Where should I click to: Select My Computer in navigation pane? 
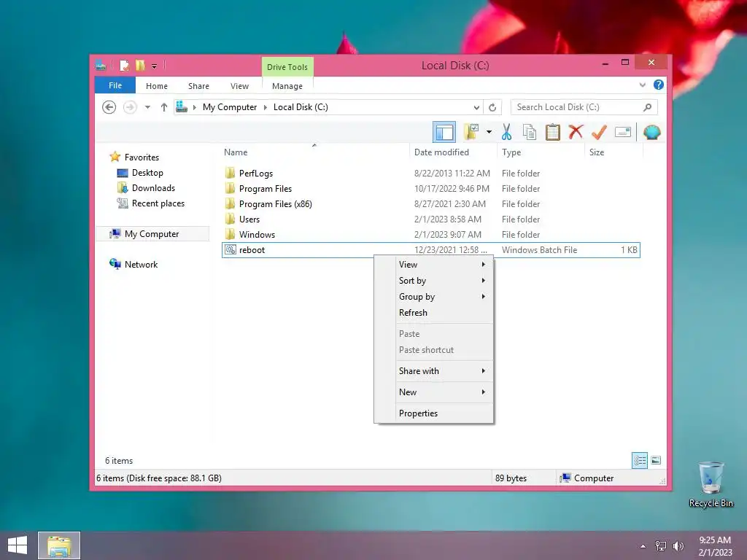pos(152,234)
